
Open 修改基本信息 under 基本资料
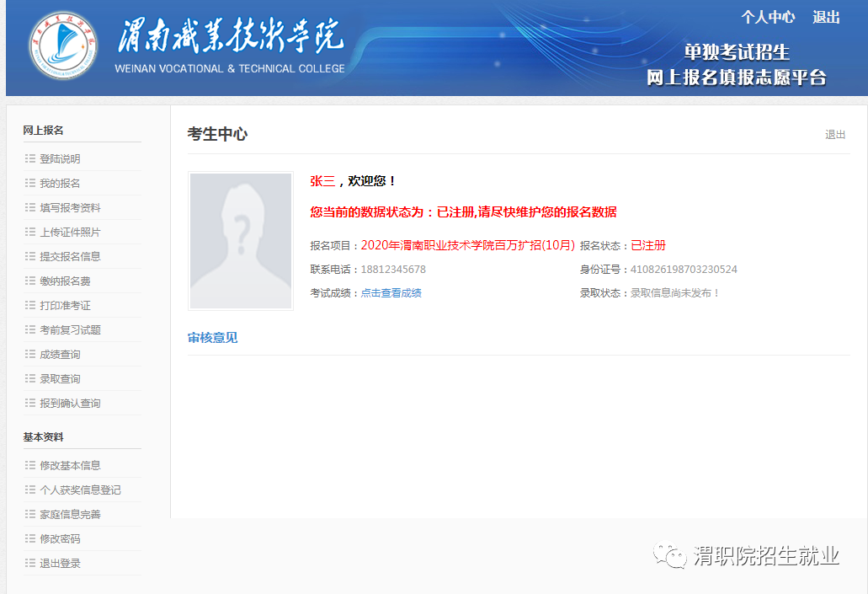click(71, 465)
